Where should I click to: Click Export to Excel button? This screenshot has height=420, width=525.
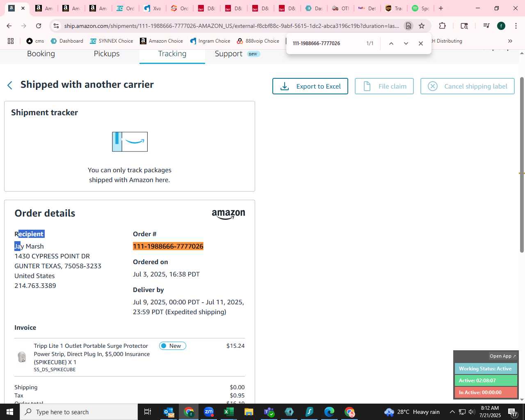click(310, 86)
